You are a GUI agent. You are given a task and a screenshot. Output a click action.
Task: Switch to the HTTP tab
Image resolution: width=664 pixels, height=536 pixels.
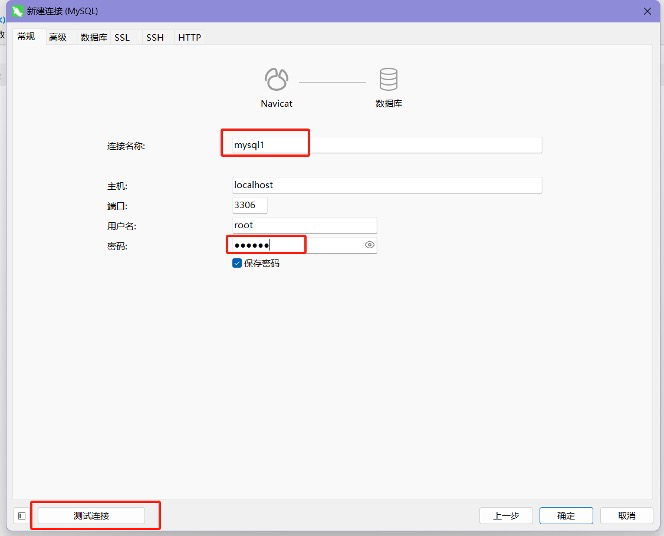[x=189, y=37]
